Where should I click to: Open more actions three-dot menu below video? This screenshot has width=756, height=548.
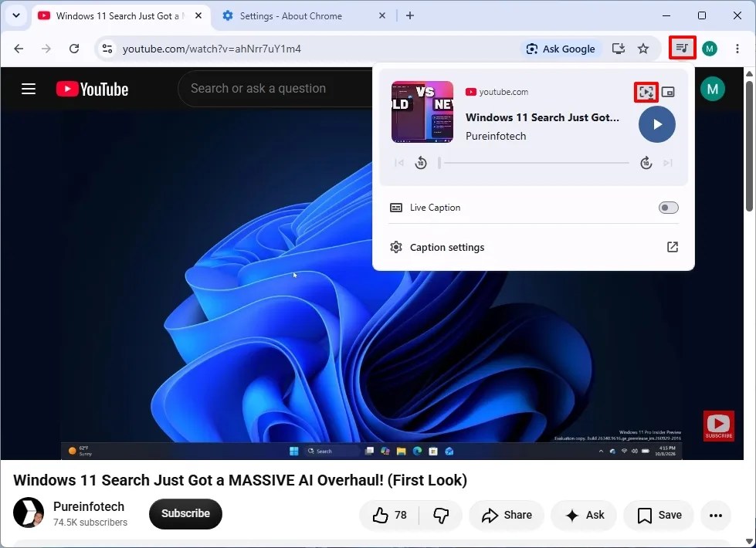coord(716,516)
